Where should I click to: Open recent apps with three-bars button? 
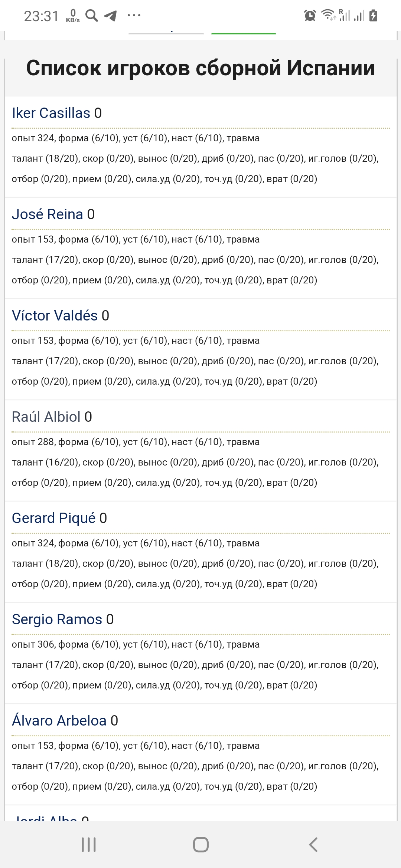[x=89, y=845]
